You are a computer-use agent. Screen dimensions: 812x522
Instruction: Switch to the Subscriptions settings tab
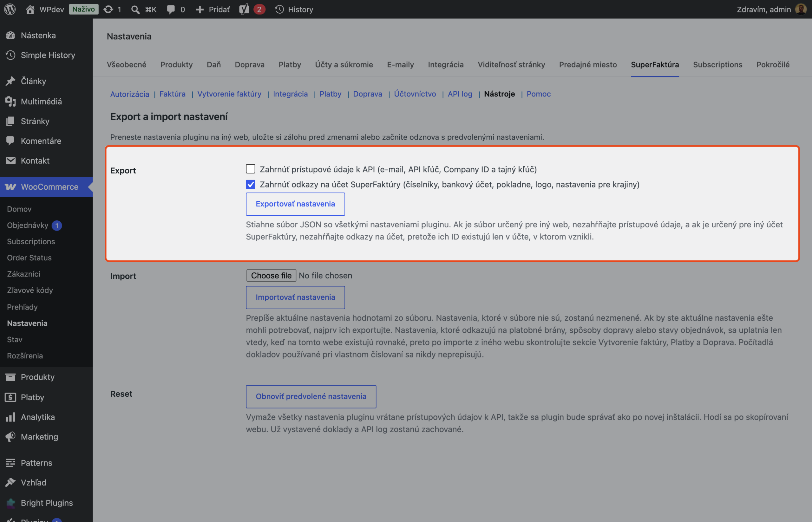click(717, 64)
